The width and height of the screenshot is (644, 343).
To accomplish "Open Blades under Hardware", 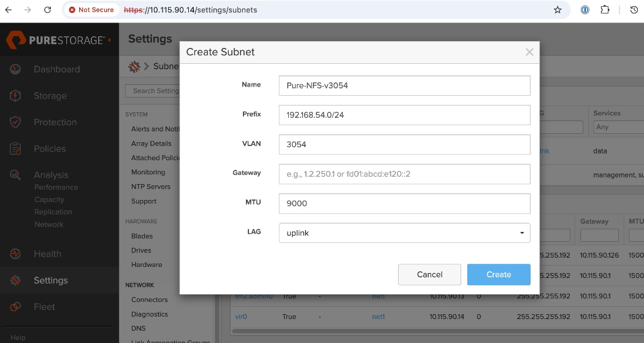I will (x=142, y=236).
